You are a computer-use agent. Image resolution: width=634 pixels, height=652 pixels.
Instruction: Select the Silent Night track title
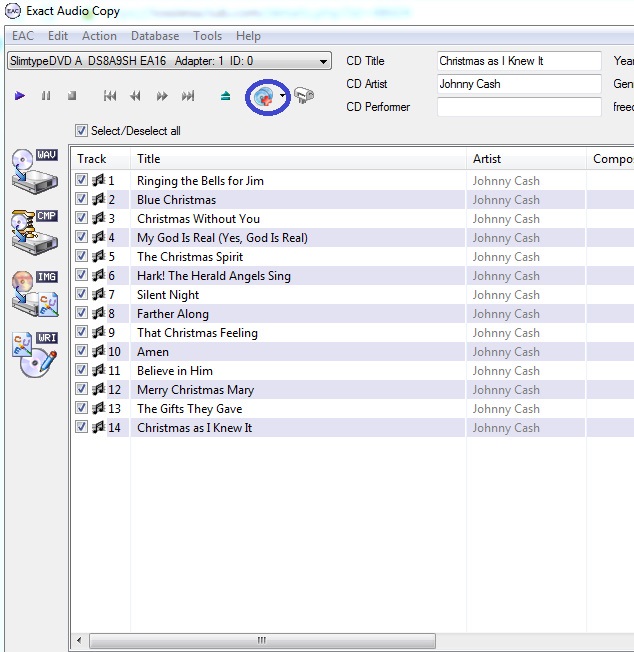point(168,294)
